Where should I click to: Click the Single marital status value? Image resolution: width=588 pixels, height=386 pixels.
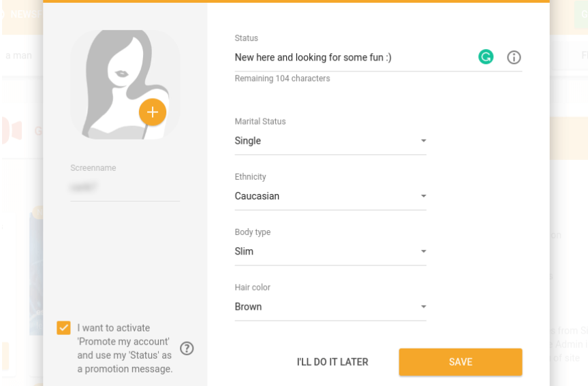[248, 141]
